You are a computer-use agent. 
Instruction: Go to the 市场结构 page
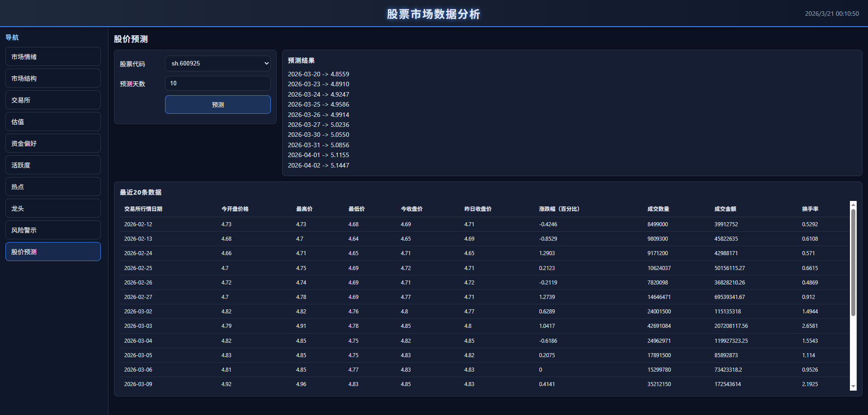(x=53, y=79)
